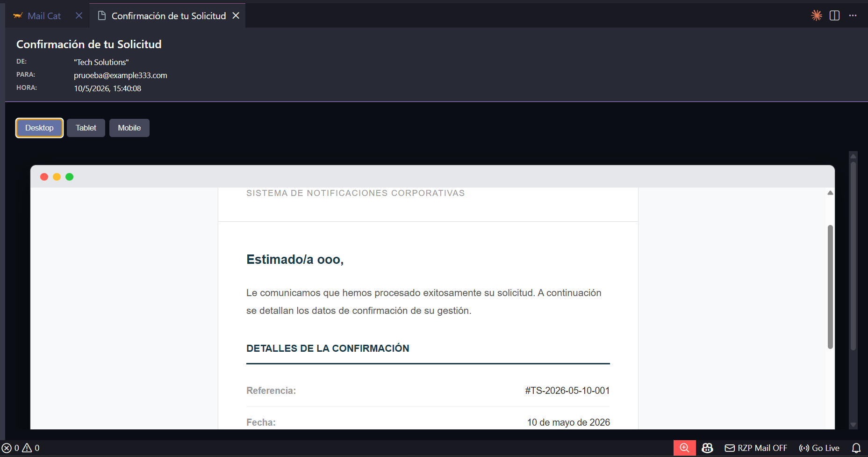Click the reference value #TS-2026-05-10-001
Screen dimensions: 868x457
(x=567, y=391)
